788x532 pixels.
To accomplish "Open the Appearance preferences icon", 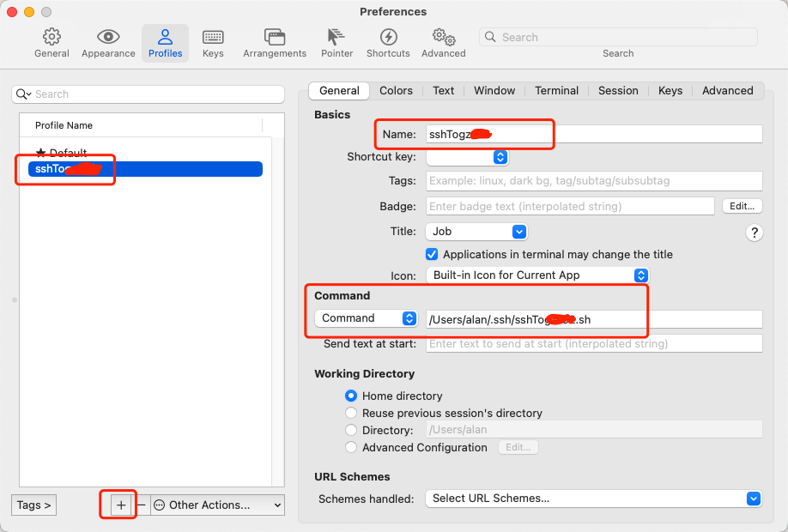I will pos(108,42).
